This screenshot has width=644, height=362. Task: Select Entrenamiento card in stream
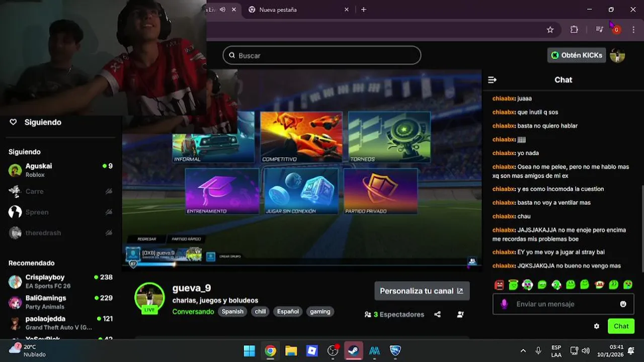[222, 192]
